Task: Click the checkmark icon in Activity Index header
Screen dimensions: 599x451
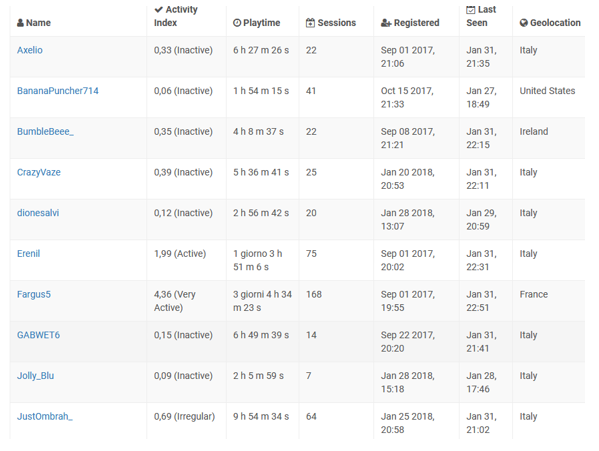Action: (159, 10)
